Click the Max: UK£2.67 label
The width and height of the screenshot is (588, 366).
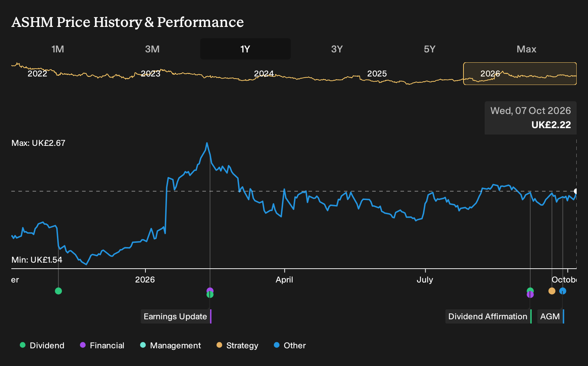click(x=39, y=143)
